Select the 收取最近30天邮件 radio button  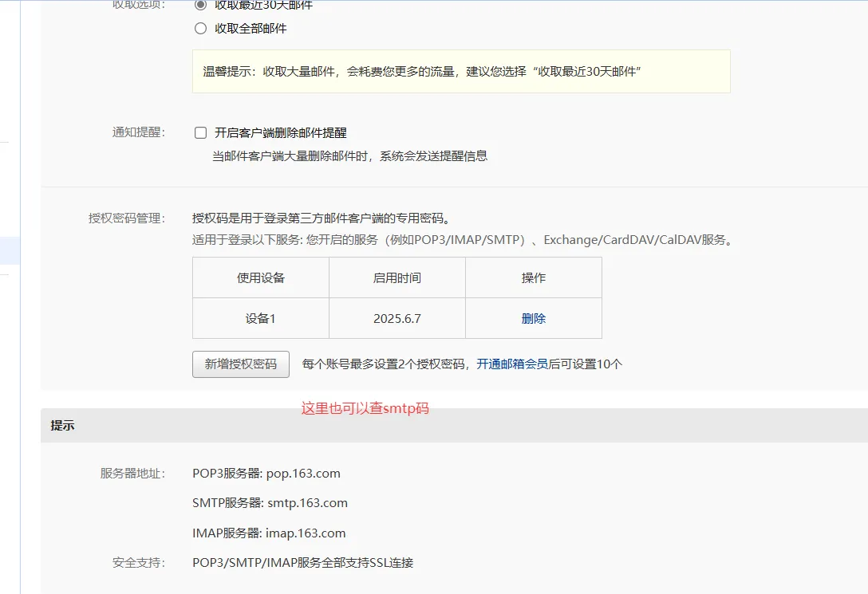pyautogui.click(x=201, y=5)
